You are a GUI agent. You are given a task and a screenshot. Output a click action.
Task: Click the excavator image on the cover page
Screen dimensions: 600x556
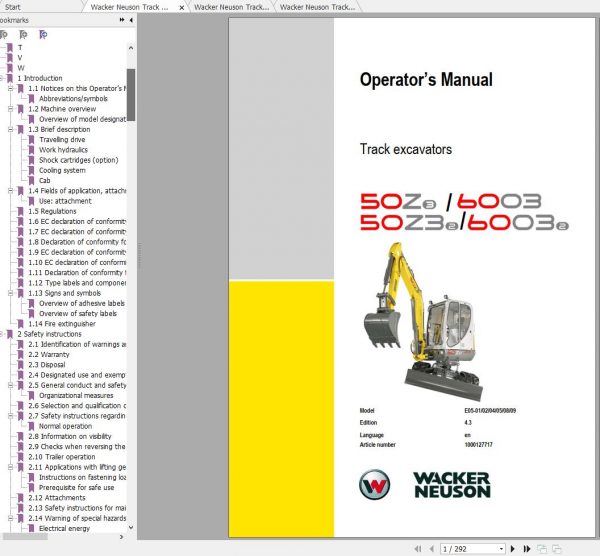click(x=424, y=321)
